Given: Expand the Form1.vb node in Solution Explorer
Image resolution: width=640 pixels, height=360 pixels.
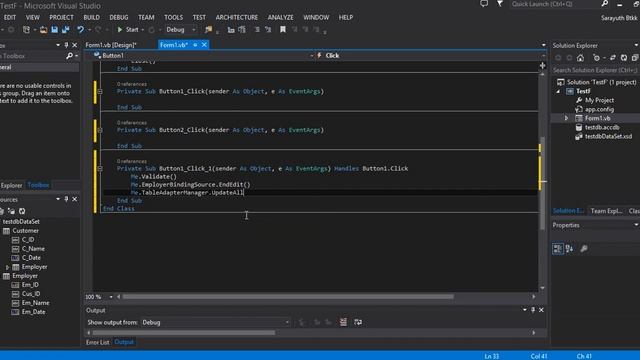Looking at the screenshot, I should tap(566, 118).
